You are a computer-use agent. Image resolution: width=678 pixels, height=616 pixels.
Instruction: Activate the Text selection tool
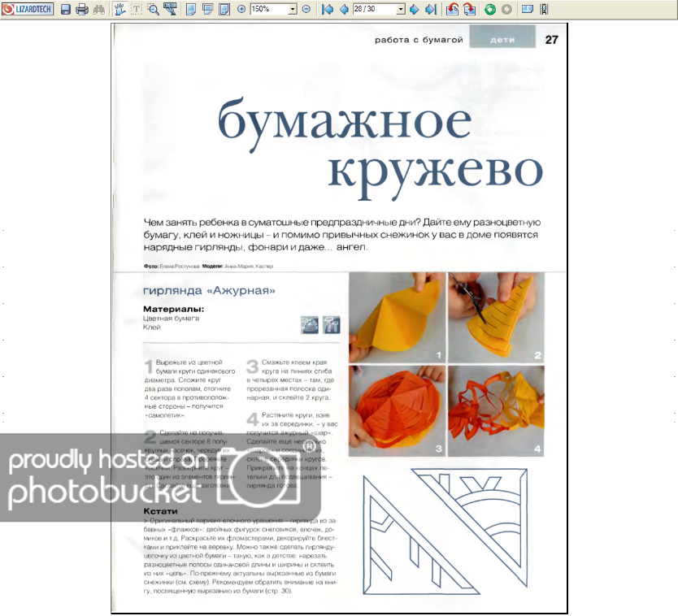pos(136,9)
